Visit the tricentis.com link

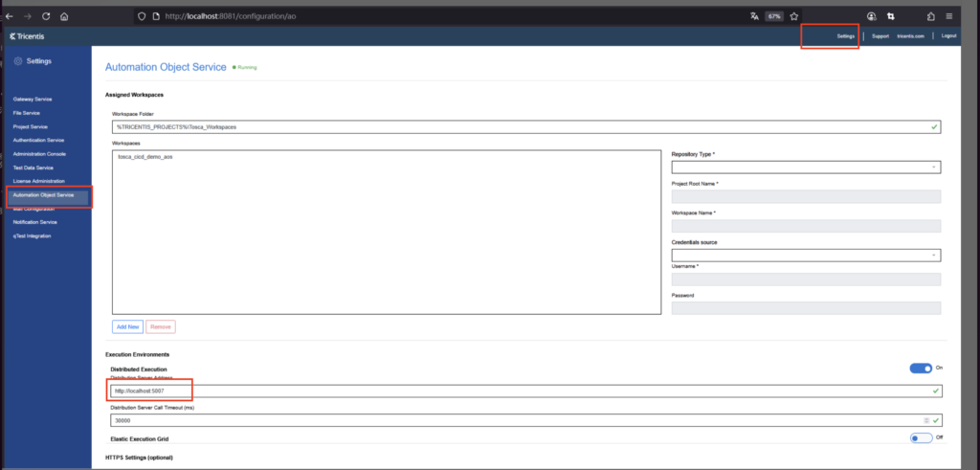tap(910, 36)
